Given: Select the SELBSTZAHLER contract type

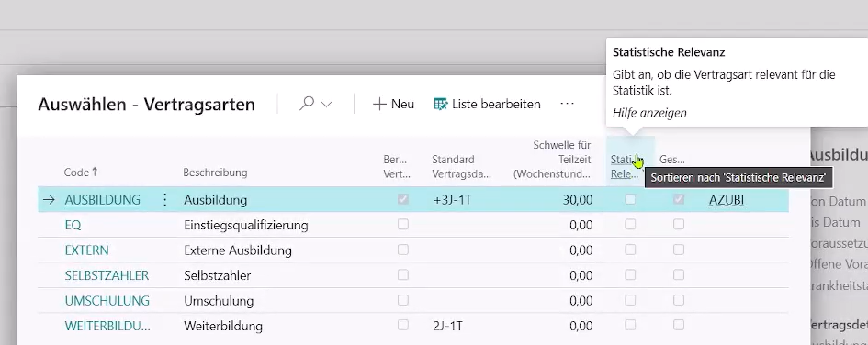Looking at the screenshot, I should click(107, 275).
